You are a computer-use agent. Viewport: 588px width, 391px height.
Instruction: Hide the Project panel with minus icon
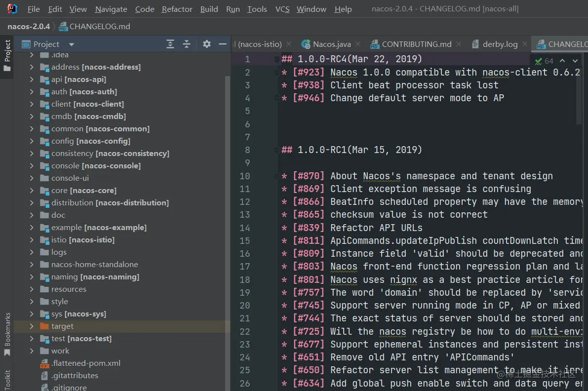222,44
